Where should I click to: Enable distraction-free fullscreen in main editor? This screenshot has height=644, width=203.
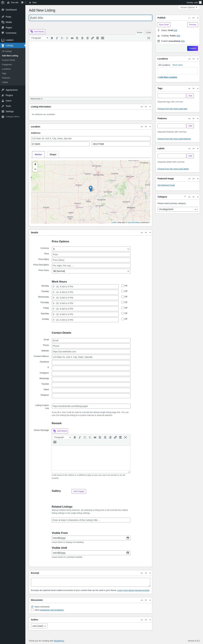click(149, 38)
